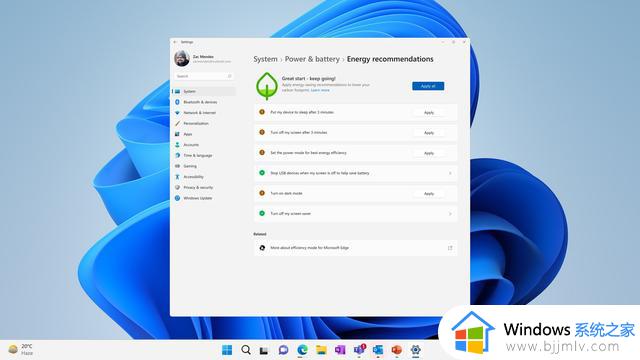Open File Explorer from taskbar
Screen dimensions: 640x360
tap(321, 350)
